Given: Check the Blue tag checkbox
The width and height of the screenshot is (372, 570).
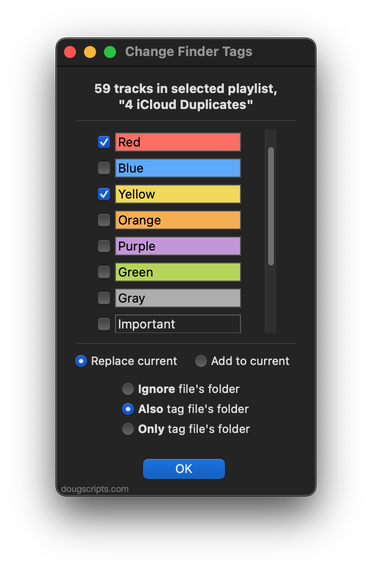Looking at the screenshot, I should point(104,168).
